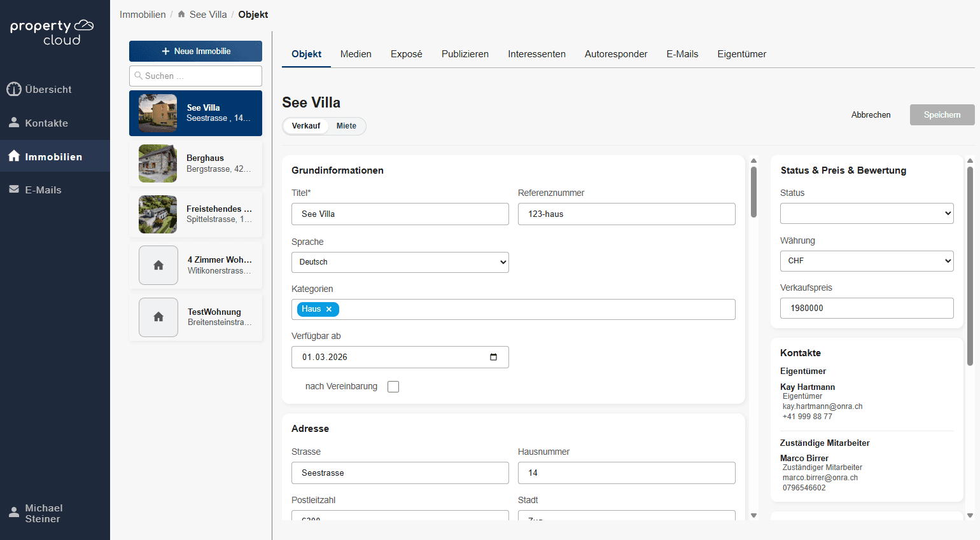
Task: Switch to the Objekt tab
Action: (x=306, y=54)
